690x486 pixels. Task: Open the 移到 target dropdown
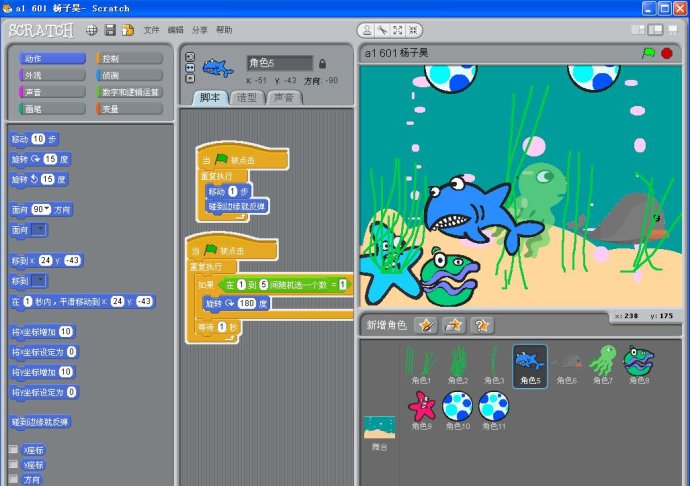pyautogui.click(x=39, y=281)
